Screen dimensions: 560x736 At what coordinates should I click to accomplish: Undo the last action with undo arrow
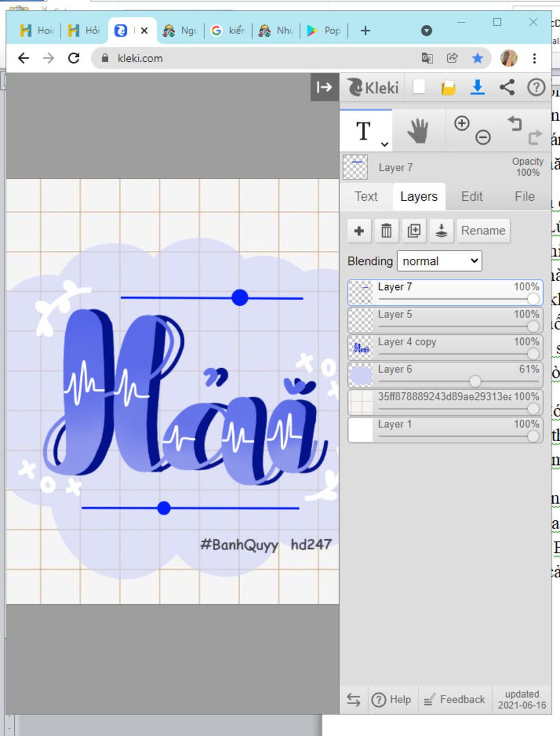[514, 123]
